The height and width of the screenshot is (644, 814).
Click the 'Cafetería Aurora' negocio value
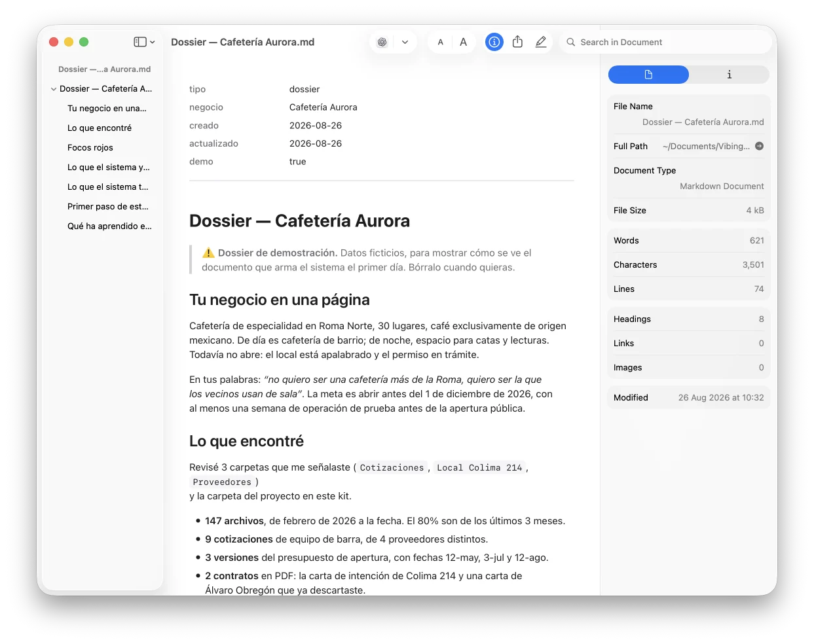324,107
